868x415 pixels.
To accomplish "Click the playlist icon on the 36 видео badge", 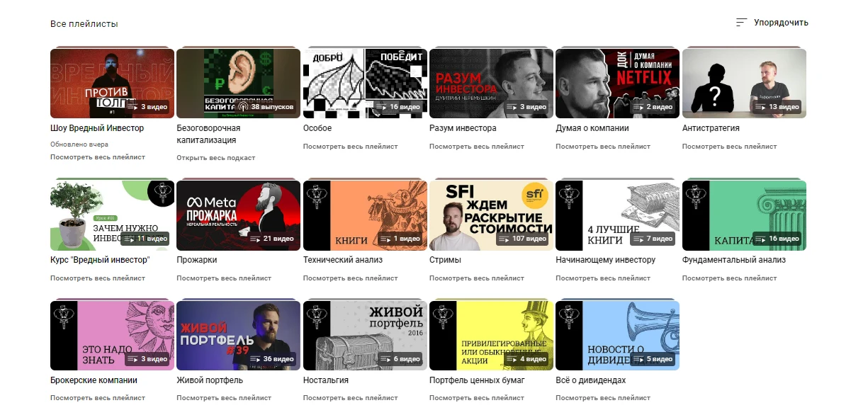I will pos(255,359).
